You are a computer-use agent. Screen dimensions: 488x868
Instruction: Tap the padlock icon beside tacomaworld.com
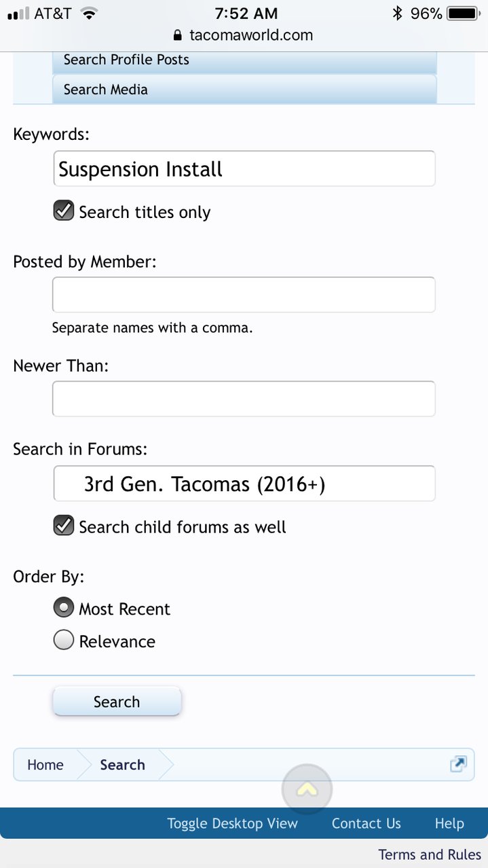point(179,35)
